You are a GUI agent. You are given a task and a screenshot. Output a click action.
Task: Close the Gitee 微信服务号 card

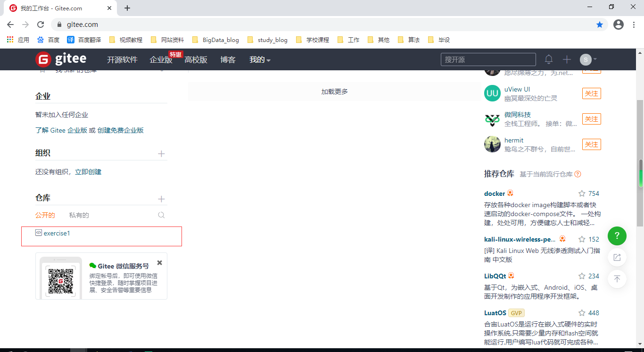pyautogui.click(x=159, y=263)
